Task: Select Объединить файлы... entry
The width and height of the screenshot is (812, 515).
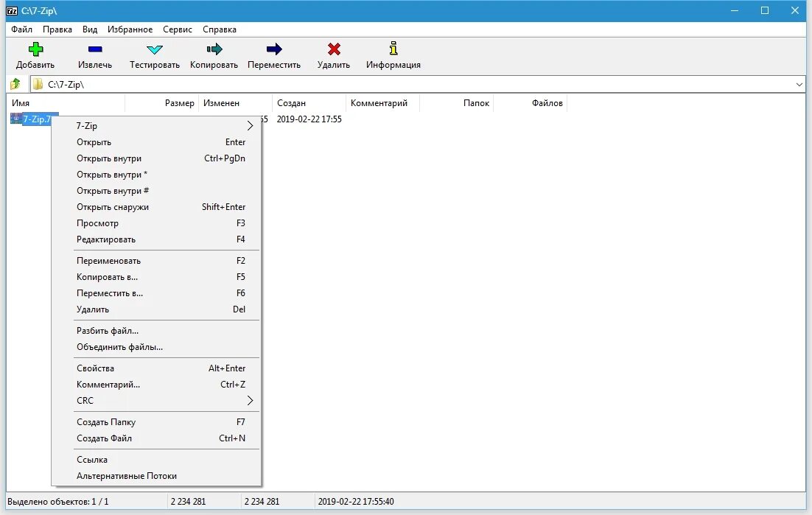Action: pyautogui.click(x=156, y=347)
